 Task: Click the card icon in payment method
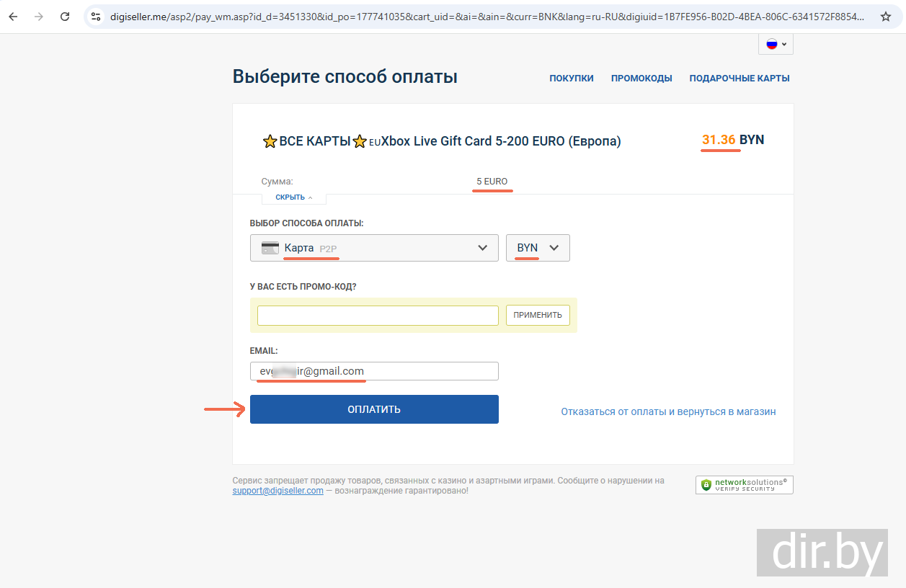click(x=270, y=248)
